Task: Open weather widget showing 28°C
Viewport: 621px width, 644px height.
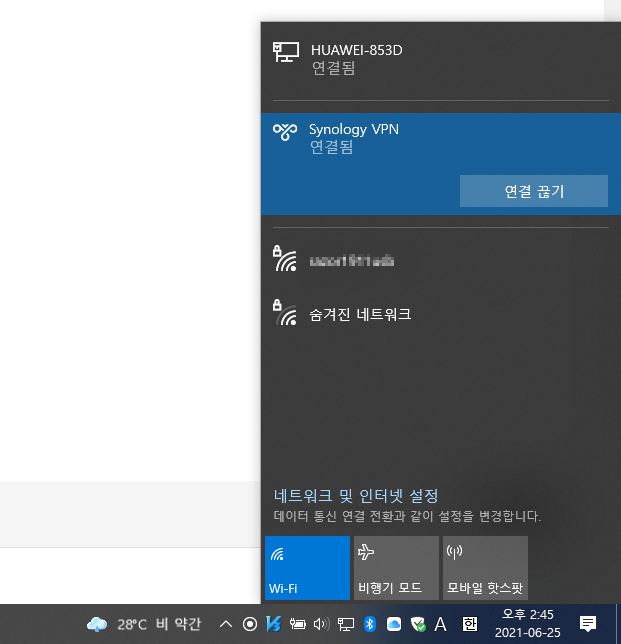Action: [144, 624]
